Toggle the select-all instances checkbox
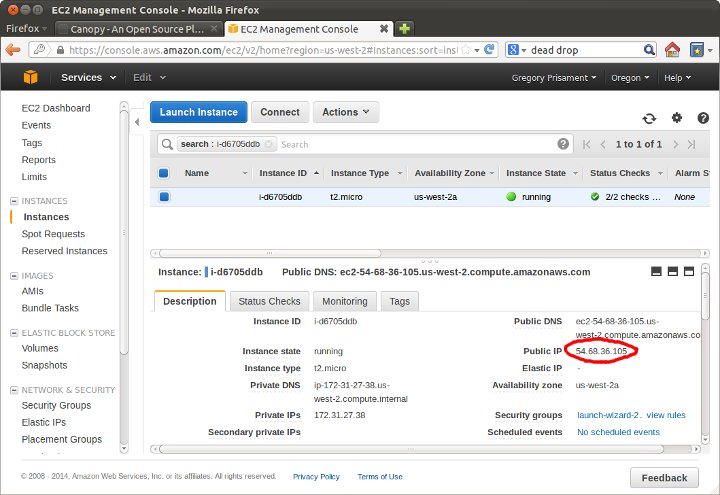The image size is (720, 495). click(x=163, y=173)
